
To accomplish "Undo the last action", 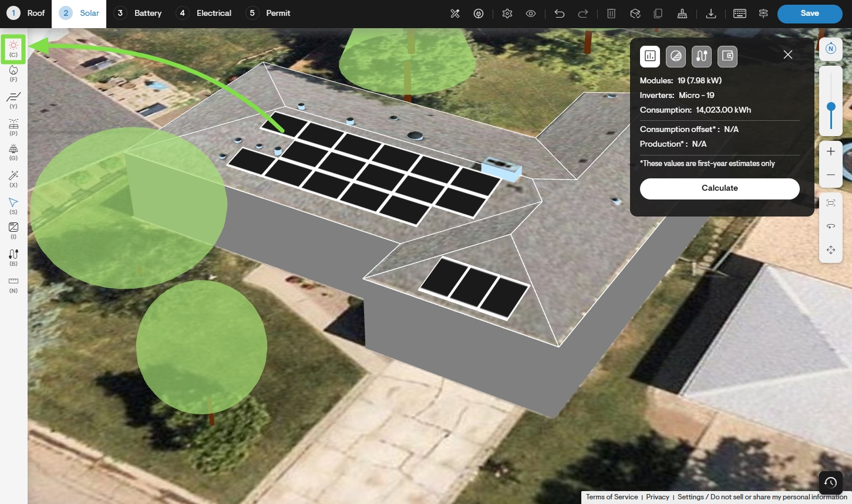I will 559,13.
